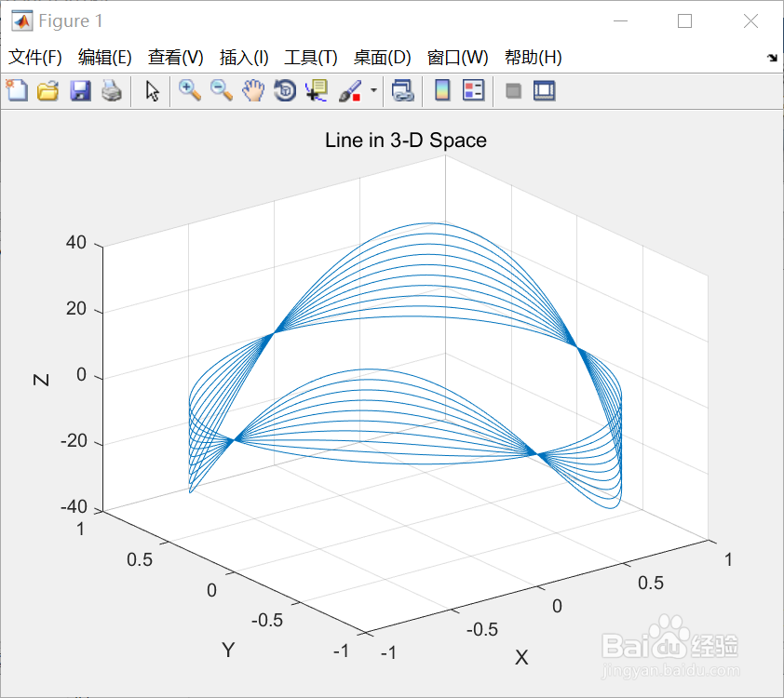
Task: Toggle the Brush data tool
Action: coord(350,91)
